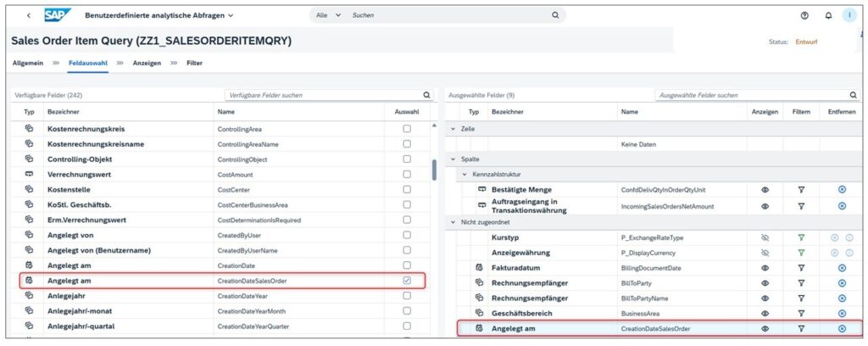Open Benutzerdefinierte analytische Abfragen menu
Image resolution: width=868 pixels, height=346 pixels.
tap(159, 15)
